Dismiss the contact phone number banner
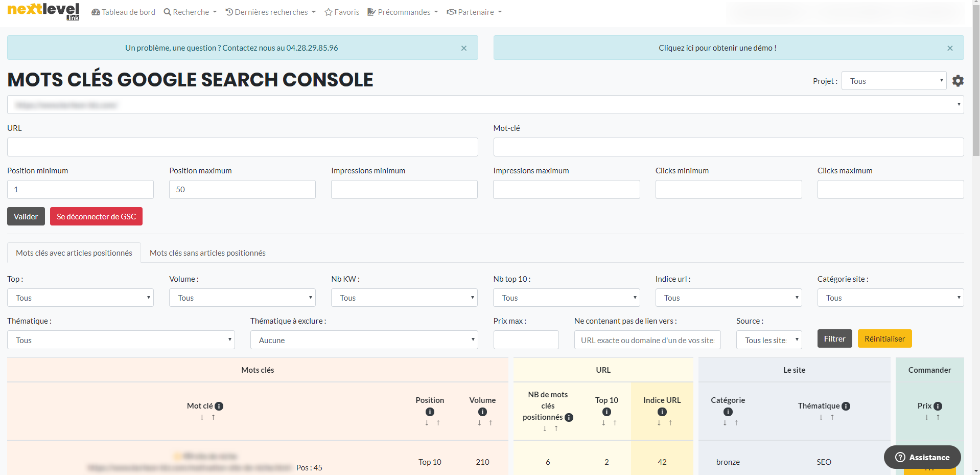This screenshot has height=475, width=980. pyautogui.click(x=464, y=48)
